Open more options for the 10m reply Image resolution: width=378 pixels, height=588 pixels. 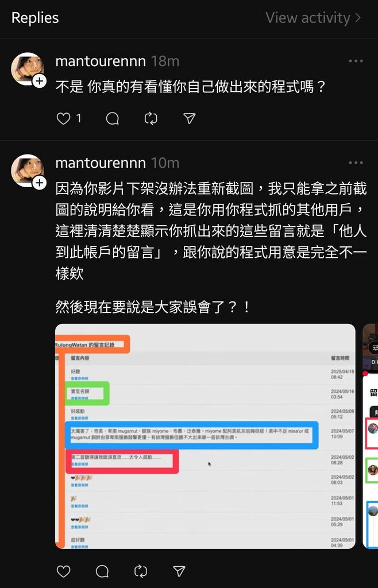356,163
